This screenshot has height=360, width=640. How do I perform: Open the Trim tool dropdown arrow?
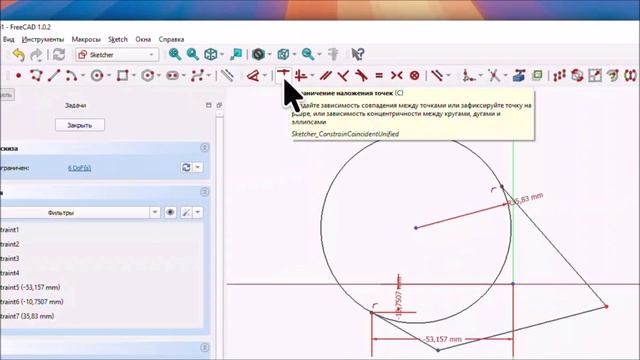coord(505,76)
